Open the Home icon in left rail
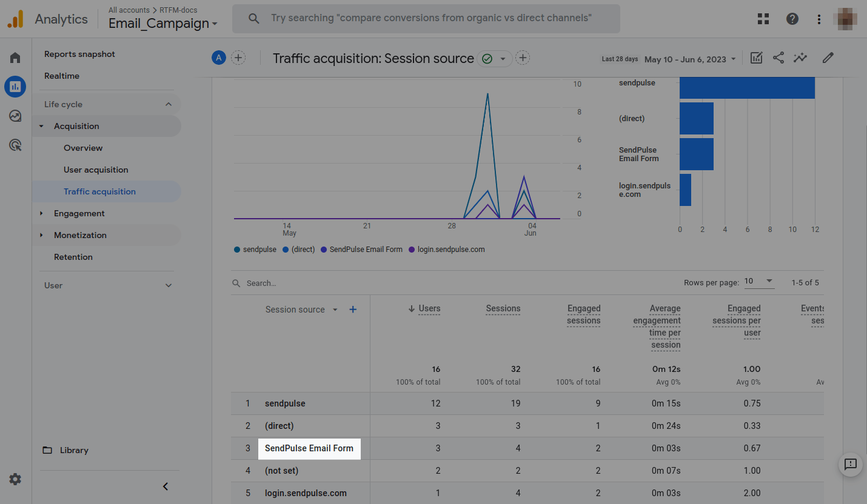867x504 pixels. (x=15, y=58)
